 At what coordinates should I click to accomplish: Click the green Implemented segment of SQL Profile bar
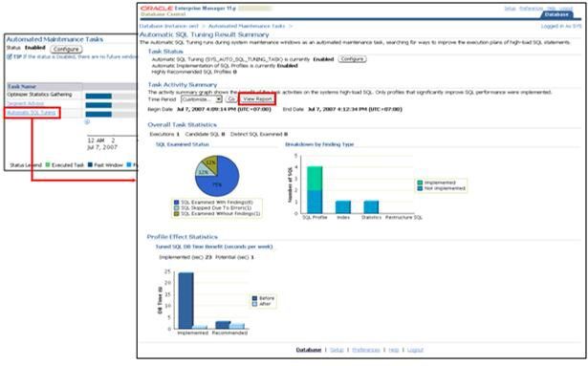coord(315,178)
